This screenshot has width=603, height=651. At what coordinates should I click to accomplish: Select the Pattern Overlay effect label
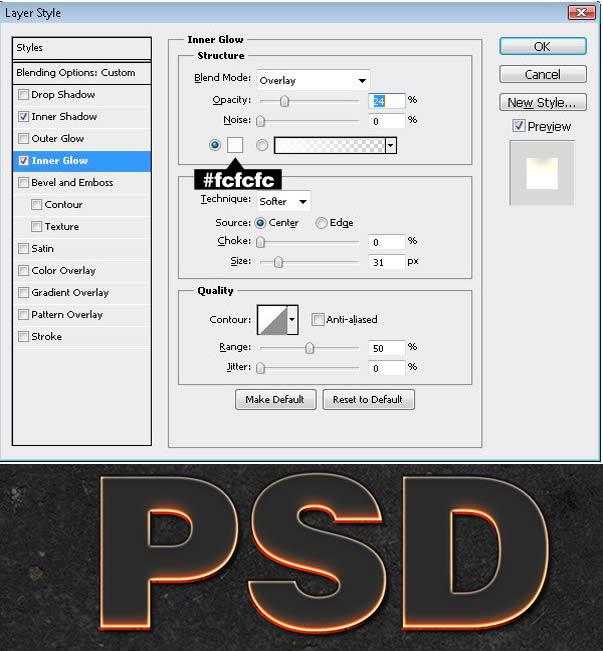click(x=67, y=315)
